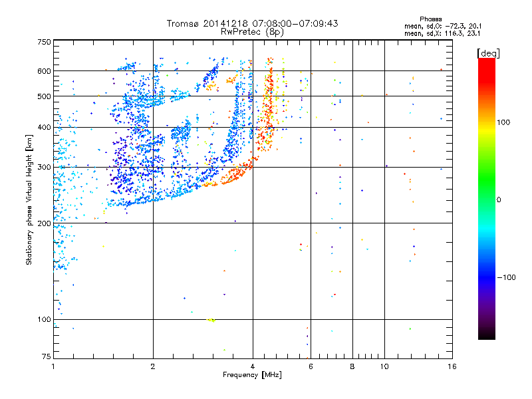Image resolution: width=532 pixels, height=399 pixels.
Task: Click the x-axis tick label '6'
Action: click(x=311, y=366)
